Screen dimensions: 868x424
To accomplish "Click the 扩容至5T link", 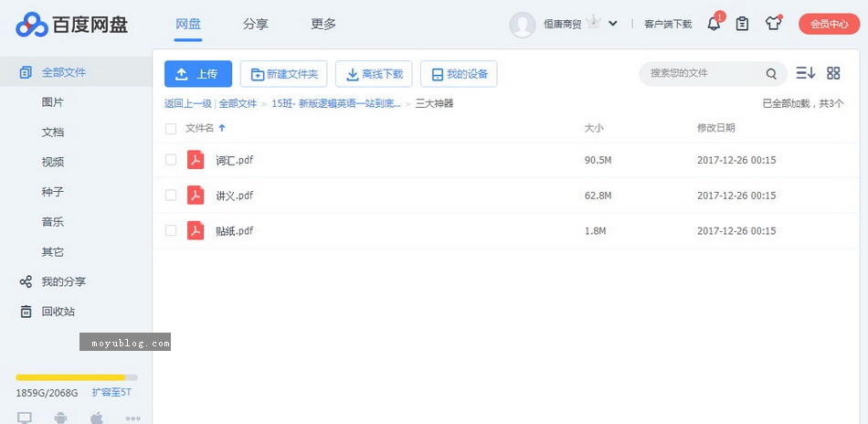I will 111,392.
